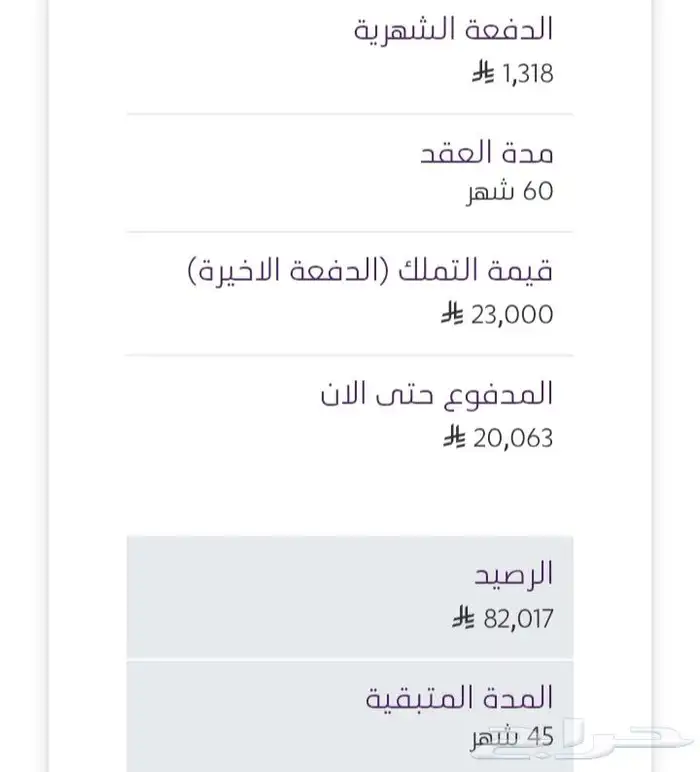Tap the 45 شهر remaining duration value

(513, 738)
